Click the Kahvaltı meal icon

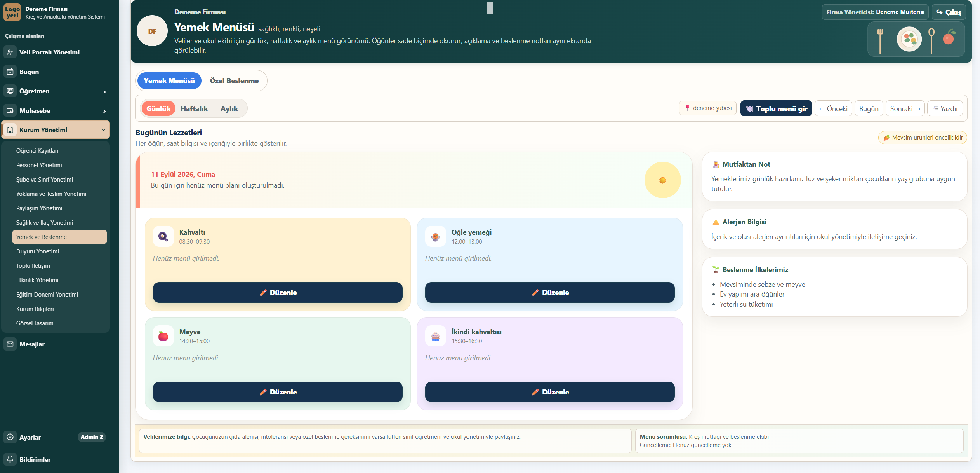pos(163,236)
